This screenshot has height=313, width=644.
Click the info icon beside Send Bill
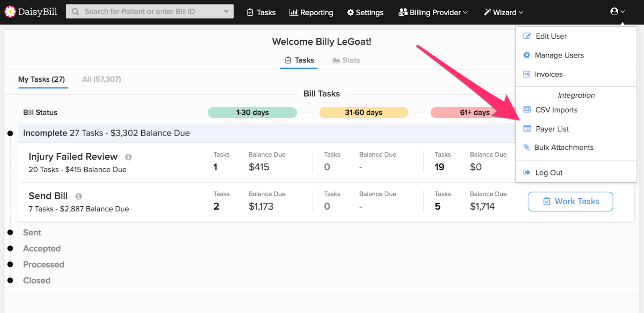[x=78, y=196]
